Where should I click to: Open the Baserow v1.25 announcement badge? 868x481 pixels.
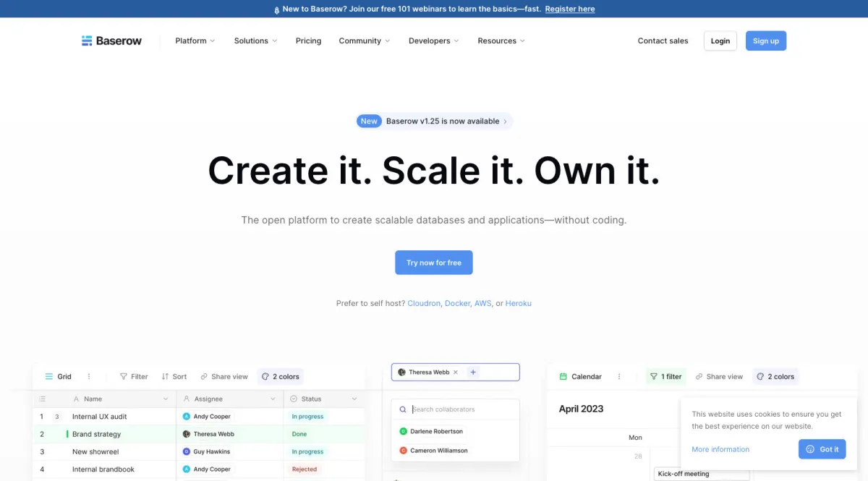click(x=434, y=121)
